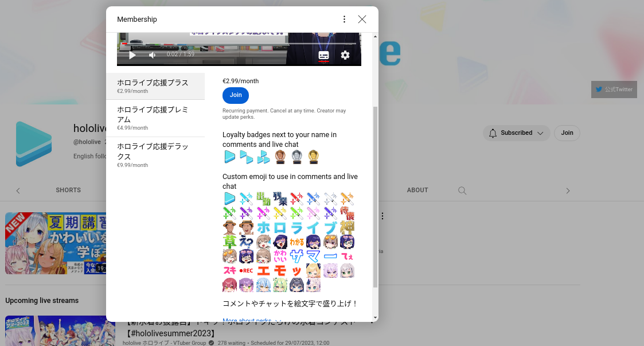Open the Membership dialog three-dot menu

[344, 20]
